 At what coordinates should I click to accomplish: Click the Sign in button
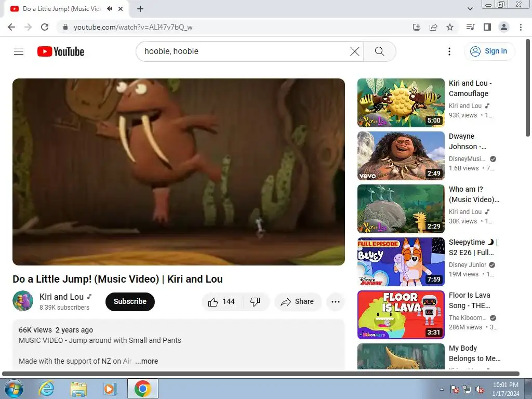[489, 51]
